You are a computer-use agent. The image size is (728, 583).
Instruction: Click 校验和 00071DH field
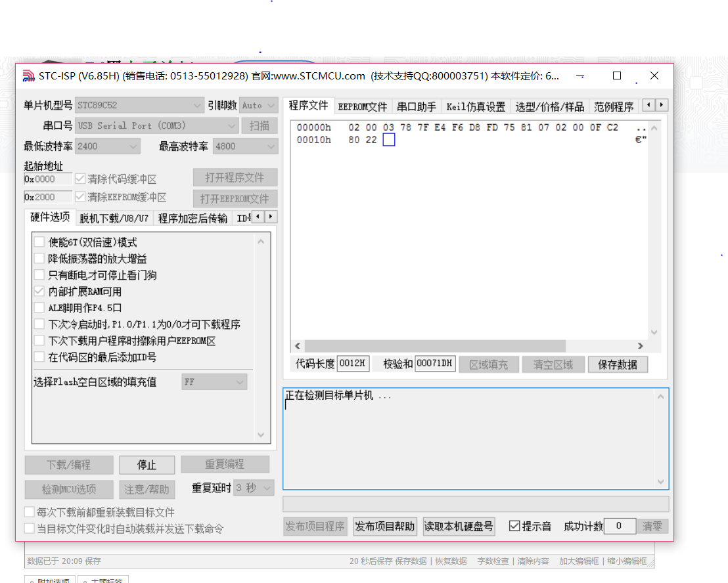coord(435,363)
